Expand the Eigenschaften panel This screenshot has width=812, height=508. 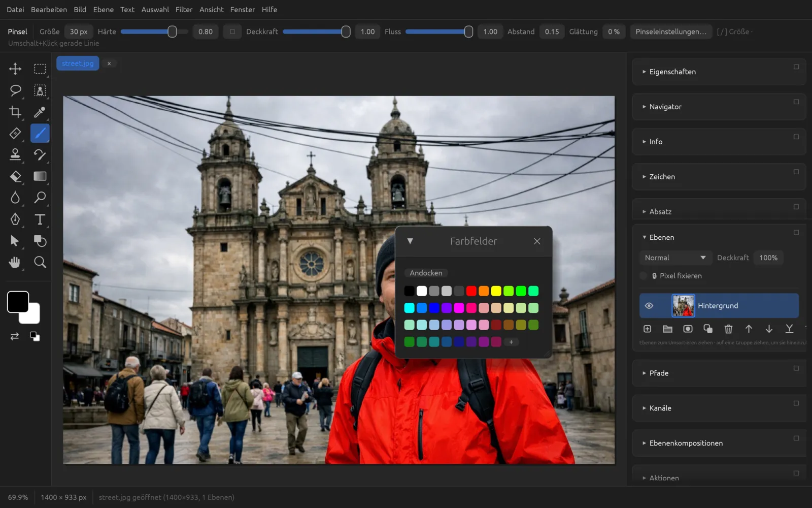coord(644,72)
